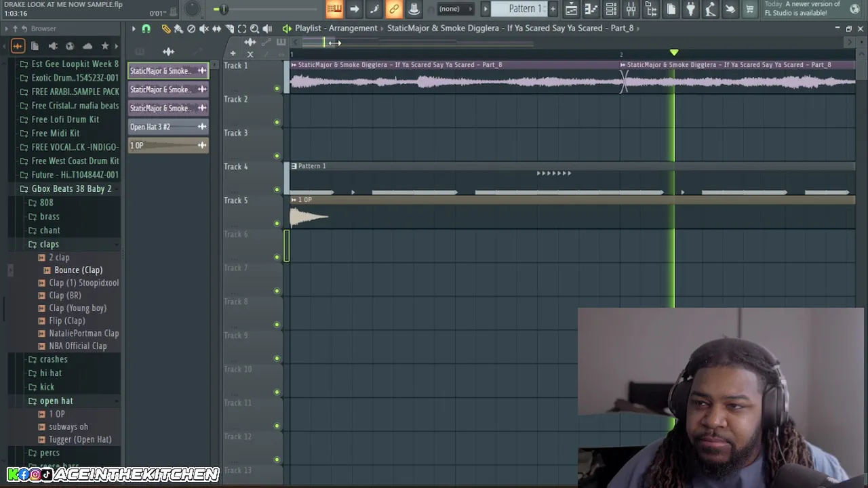Select the Delete tool in playlist toolbar
This screenshot has height=488, width=868.
coord(191,28)
